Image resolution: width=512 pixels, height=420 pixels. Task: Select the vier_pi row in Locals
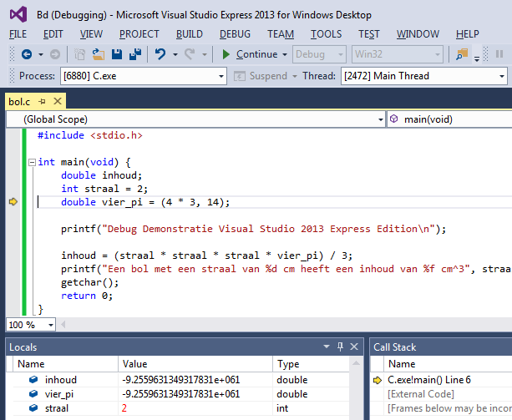point(60,394)
